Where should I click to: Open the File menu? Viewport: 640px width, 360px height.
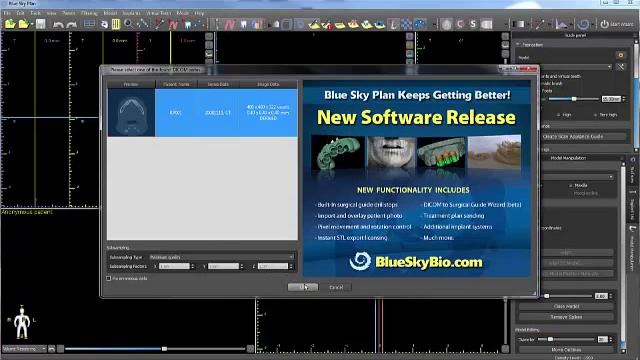pos(7,13)
